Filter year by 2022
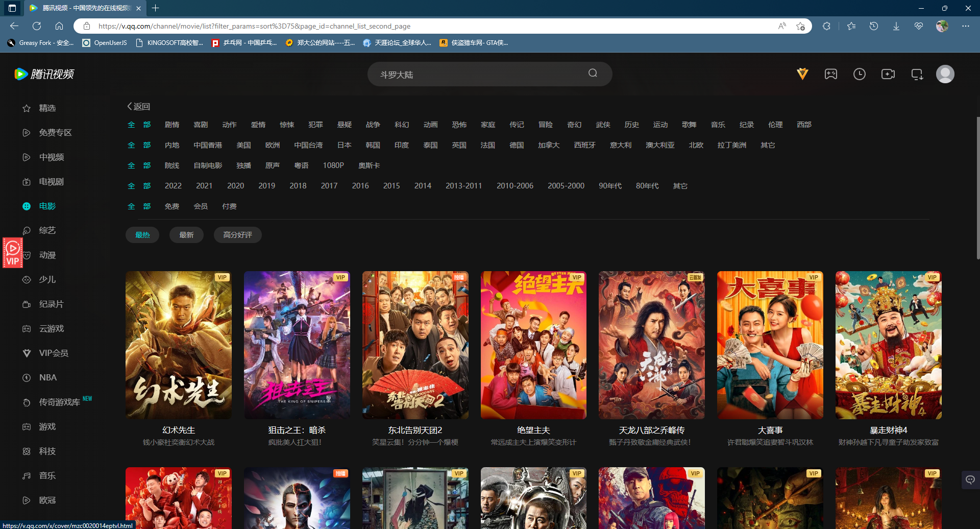 (173, 186)
